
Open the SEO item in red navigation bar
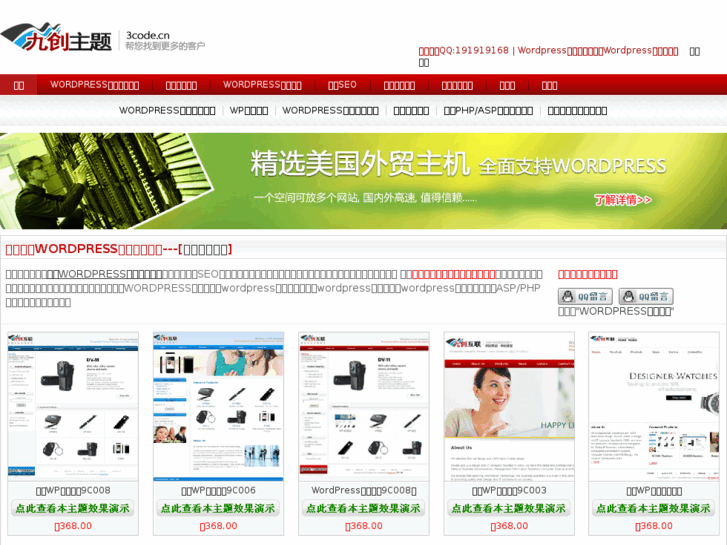[x=342, y=85]
